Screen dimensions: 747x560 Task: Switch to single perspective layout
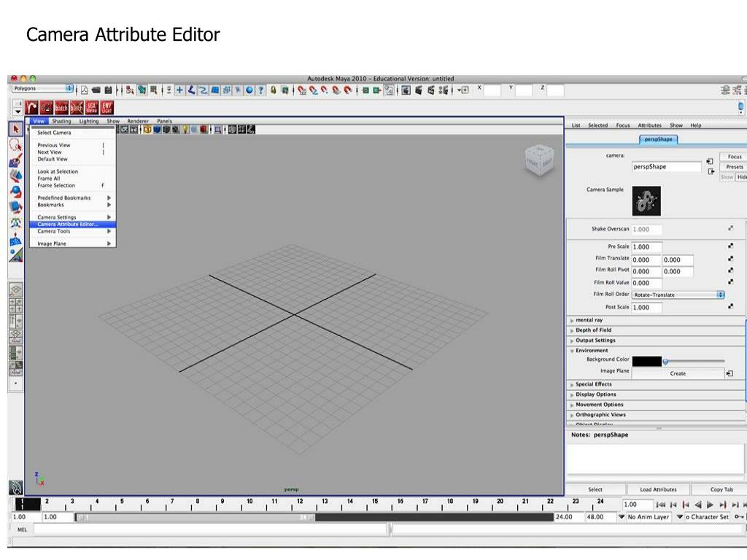pos(16,290)
